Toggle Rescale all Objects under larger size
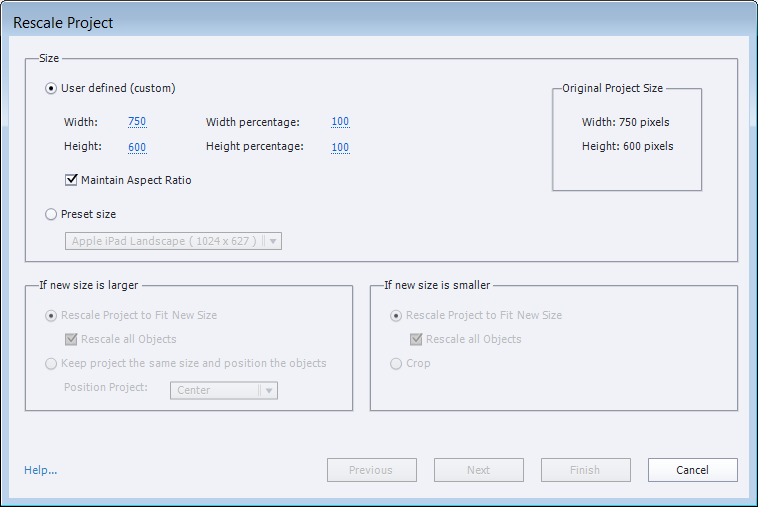 point(71,339)
